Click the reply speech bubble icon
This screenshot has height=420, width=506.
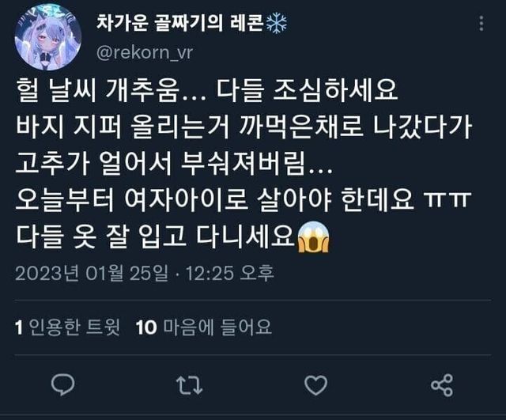coord(63,384)
